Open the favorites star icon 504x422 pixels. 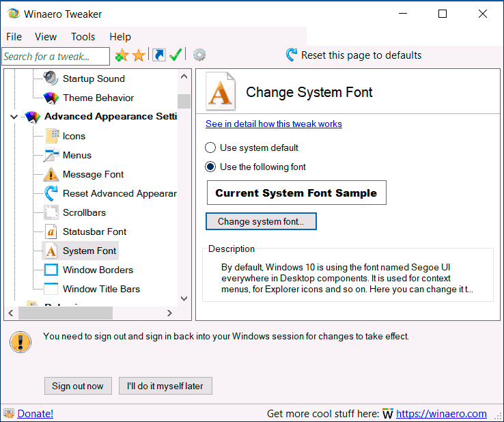(x=139, y=55)
